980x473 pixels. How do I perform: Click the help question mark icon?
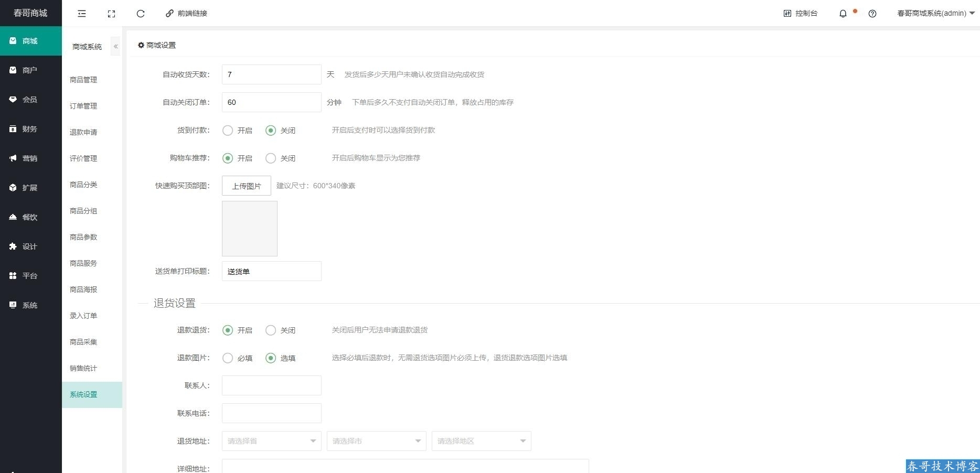tap(872, 14)
